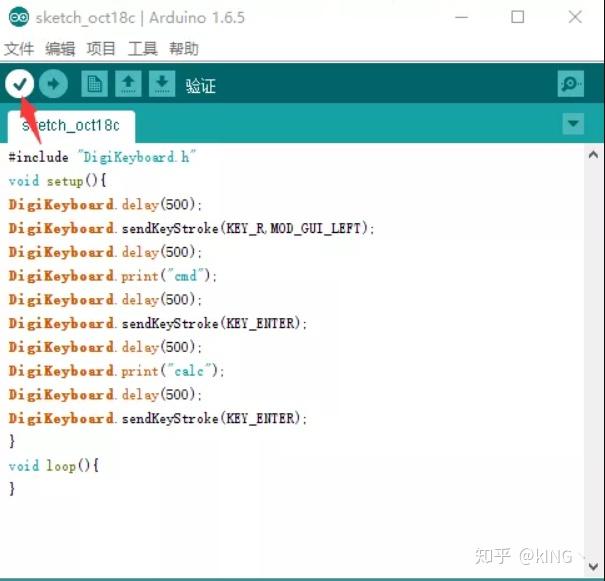Open the 工具 menu
The width and height of the screenshot is (605, 581).
(143, 49)
